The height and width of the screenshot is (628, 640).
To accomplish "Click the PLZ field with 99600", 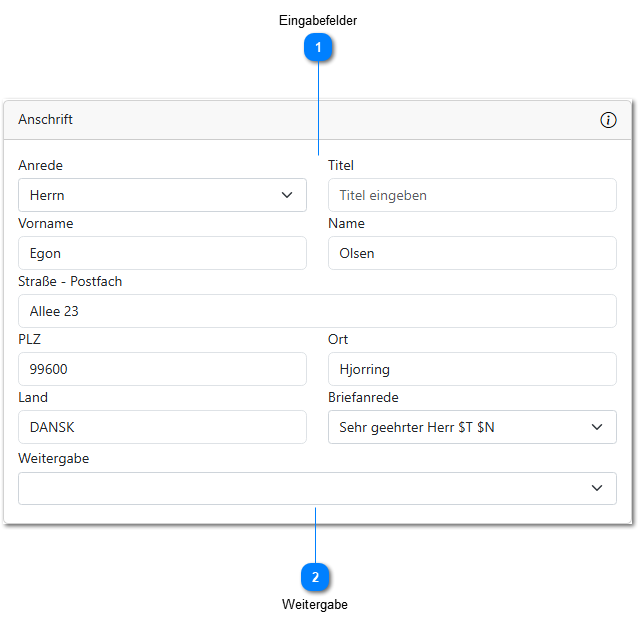I will point(162,369).
